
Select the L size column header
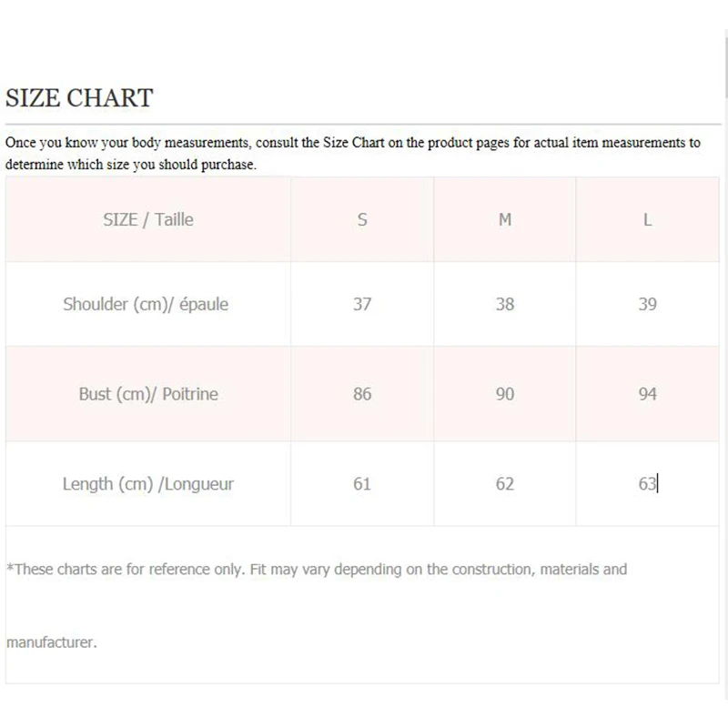coord(647,219)
